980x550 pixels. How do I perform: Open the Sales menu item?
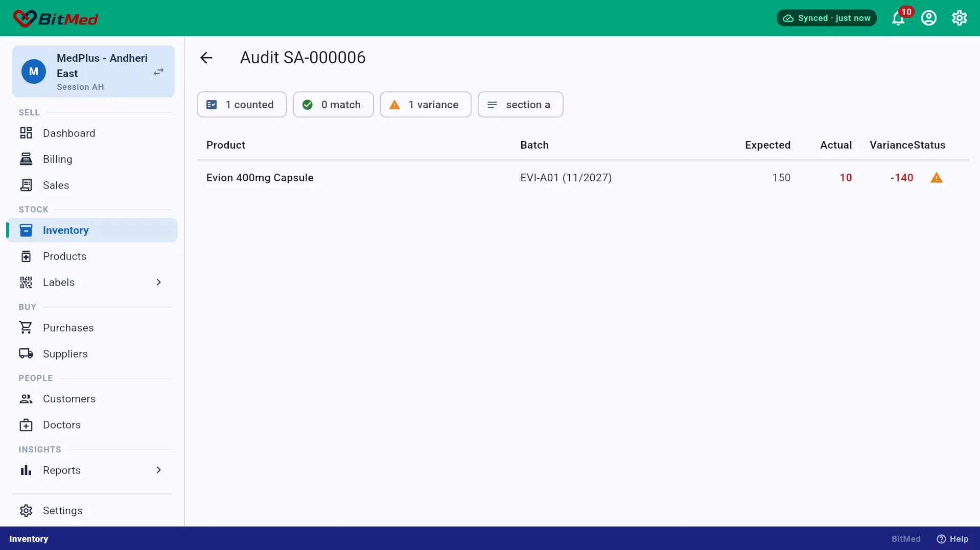tap(92, 185)
